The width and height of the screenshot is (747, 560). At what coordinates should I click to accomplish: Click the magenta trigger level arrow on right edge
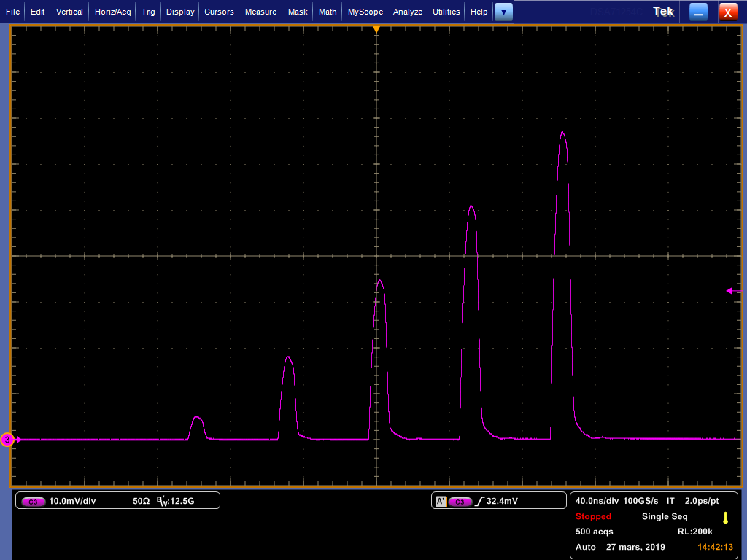coord(733,291)
